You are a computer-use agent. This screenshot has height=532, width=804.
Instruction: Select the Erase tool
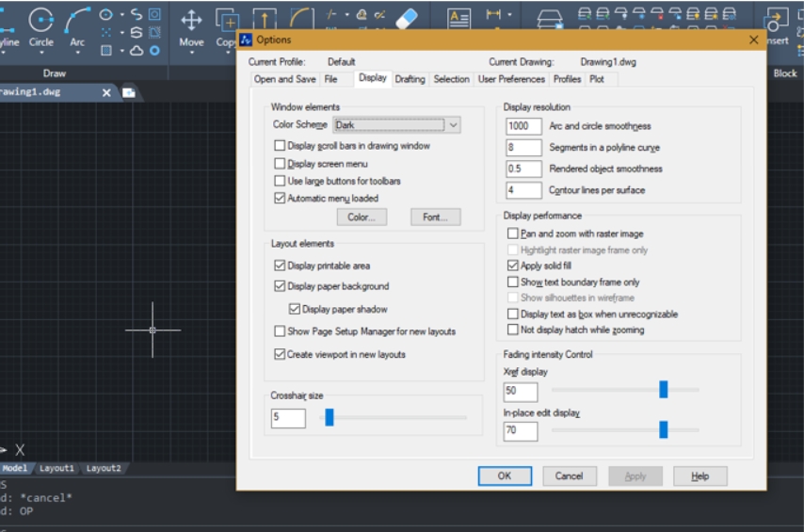pos(407,19)
